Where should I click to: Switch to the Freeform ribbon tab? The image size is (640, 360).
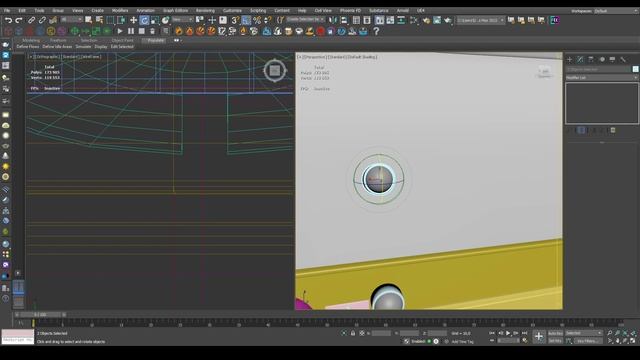coord(58,40)
